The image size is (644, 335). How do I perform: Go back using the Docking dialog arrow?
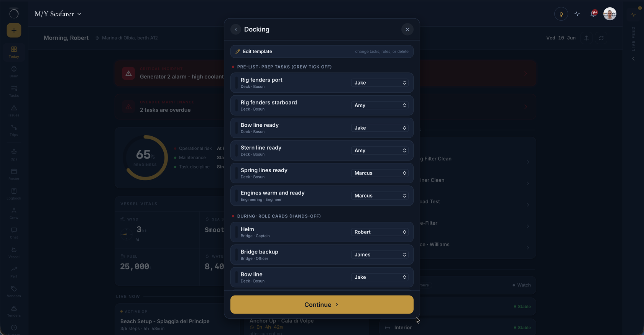pyautogui.click(x=236, y=29)
